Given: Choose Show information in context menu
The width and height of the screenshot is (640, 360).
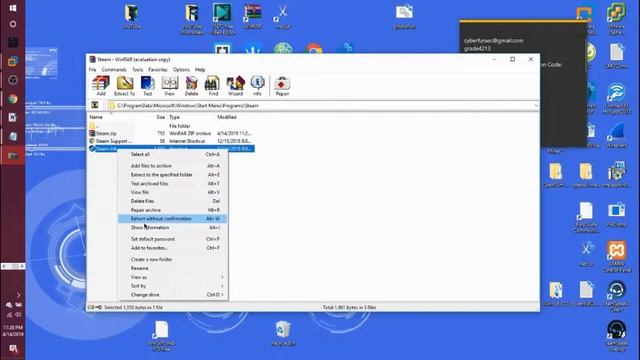Looking at the screenshot, I should [173, 228].
